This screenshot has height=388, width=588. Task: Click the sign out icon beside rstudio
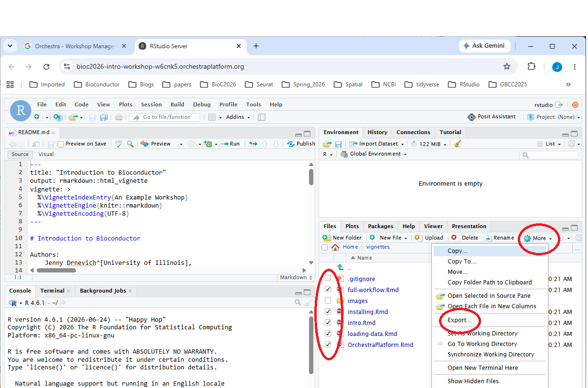pos(559,105)
